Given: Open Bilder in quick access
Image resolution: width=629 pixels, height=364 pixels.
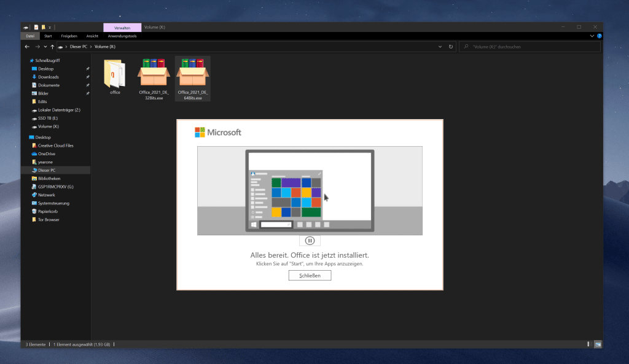Looking at the screenshot, I should coord(40,93).
